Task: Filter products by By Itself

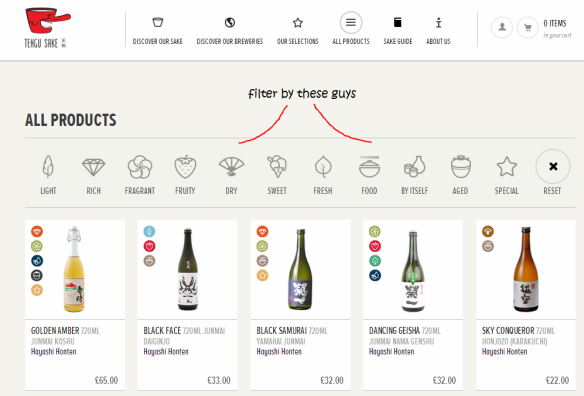Action: [415, 174]
